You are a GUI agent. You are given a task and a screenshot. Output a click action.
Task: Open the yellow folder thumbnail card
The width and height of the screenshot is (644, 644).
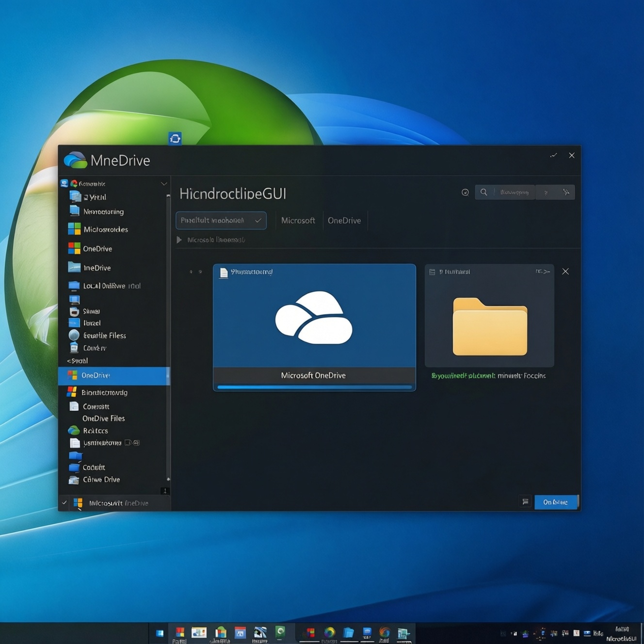pyautogui.click(x=489, y=316)
